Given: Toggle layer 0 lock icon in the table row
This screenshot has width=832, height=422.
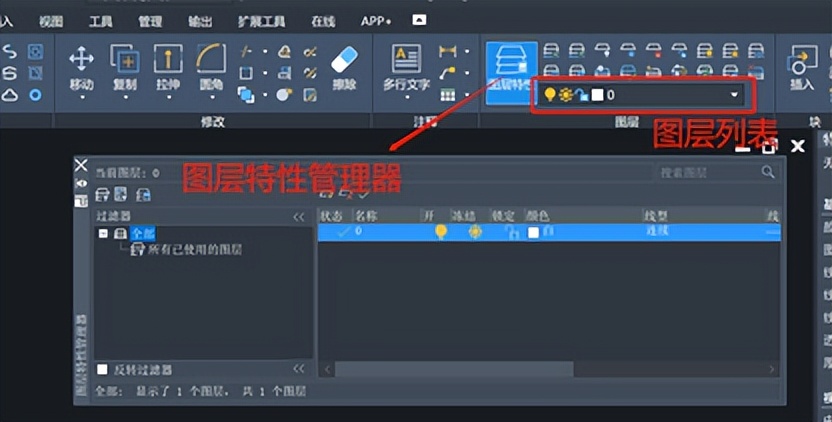Looking at the screenshot, I should click(512, 232).
